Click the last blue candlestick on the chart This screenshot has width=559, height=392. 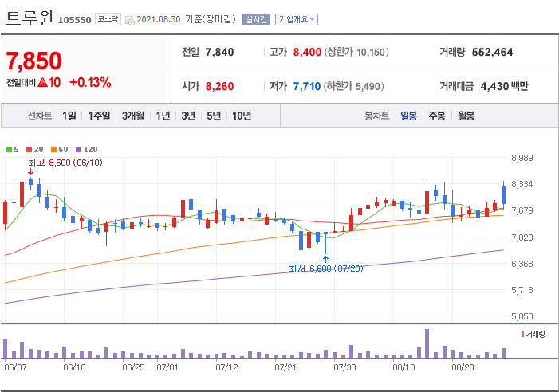pyautogui.click(x=503, y=195)
